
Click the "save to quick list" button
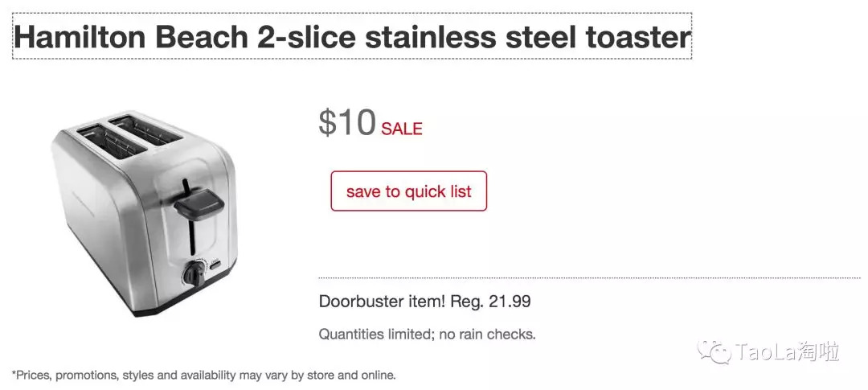pyautogui.click(x=408, y=191)
